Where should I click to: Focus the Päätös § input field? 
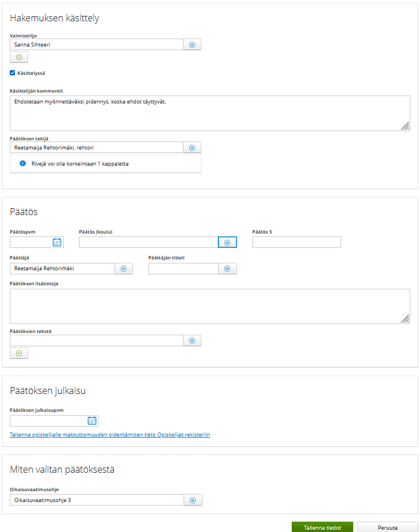coord(296,242)
